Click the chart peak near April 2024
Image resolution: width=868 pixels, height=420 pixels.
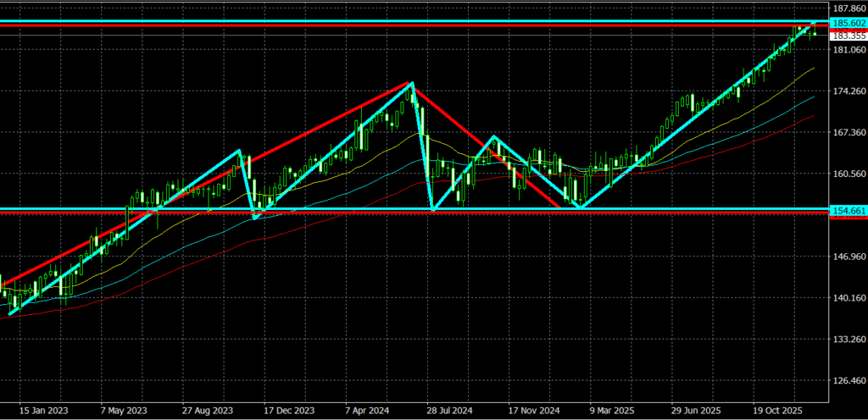[411, 83]
